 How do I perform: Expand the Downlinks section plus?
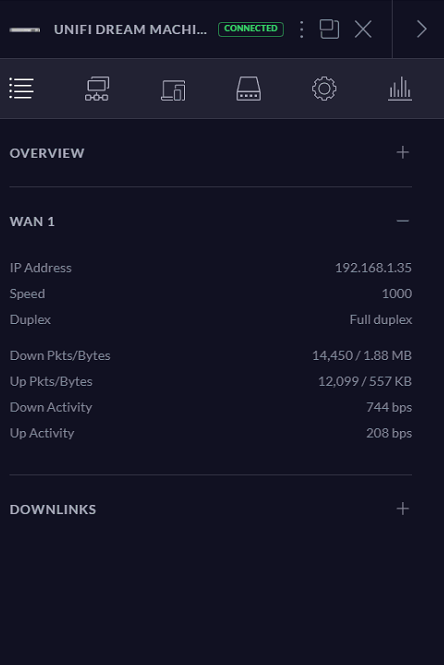(x=402, y=509)
